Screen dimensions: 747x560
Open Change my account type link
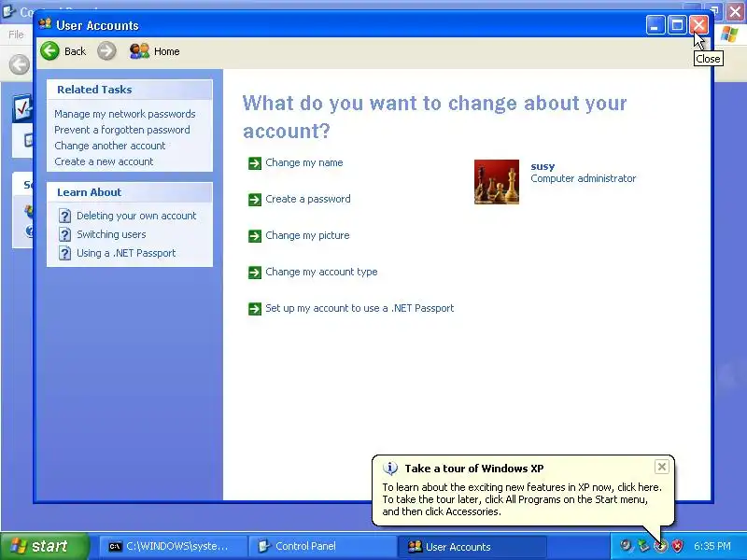point(321,272)
